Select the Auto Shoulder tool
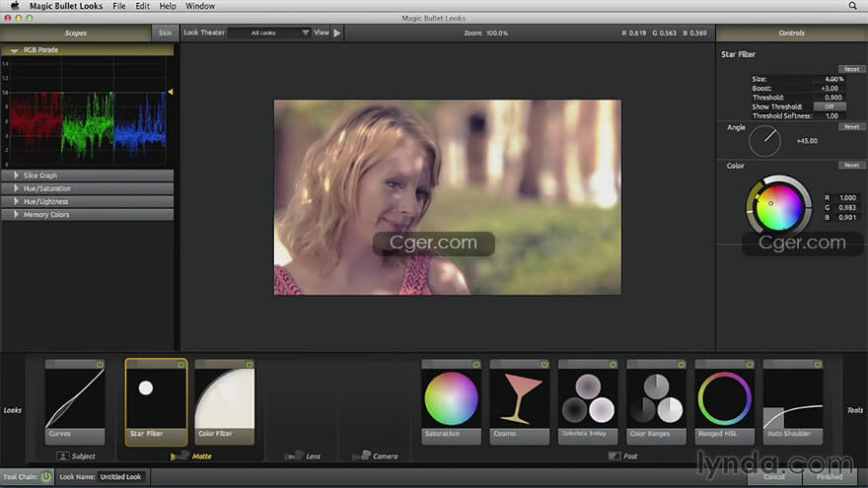The height and width of the screenshot is (488, 868). [793, 401]
